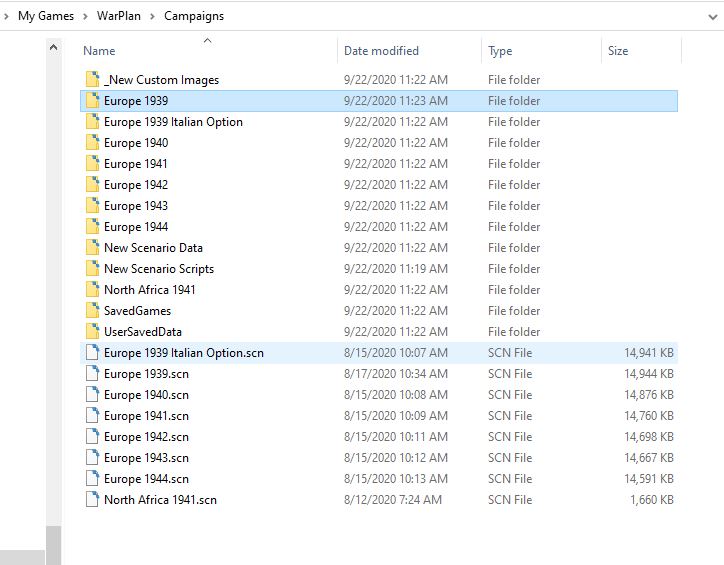Click date 9/22/2020 11:19 AM
The image size is (724, 565).
396,269
